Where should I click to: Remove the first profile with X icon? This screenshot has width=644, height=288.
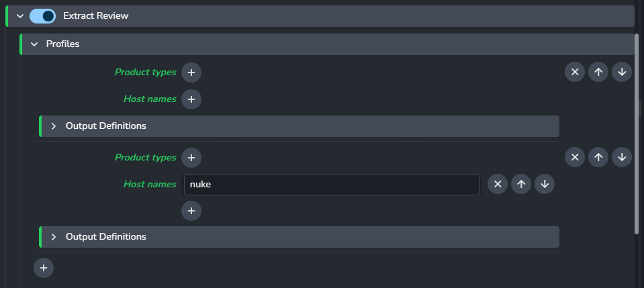575,72
